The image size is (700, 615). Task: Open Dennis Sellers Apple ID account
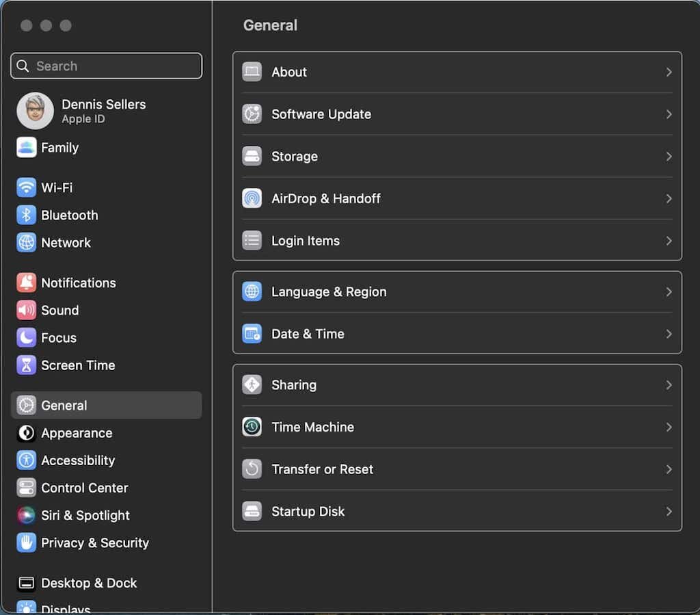104,110
